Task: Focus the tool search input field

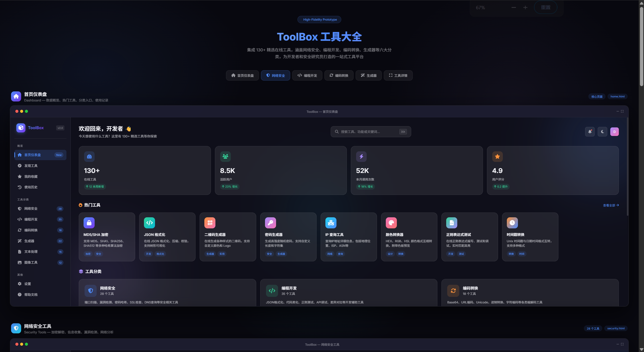Action: (x=371, y=132)
